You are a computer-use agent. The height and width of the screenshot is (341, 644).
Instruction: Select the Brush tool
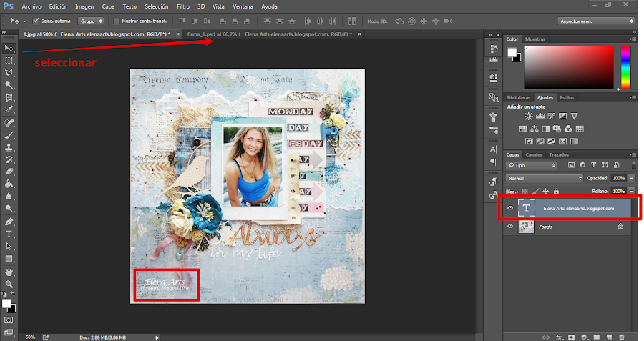9,135
